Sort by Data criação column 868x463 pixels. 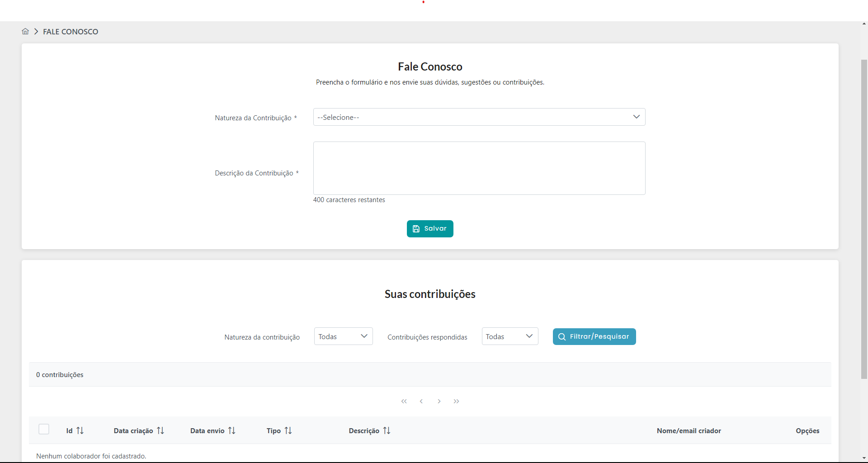point(160,430)
